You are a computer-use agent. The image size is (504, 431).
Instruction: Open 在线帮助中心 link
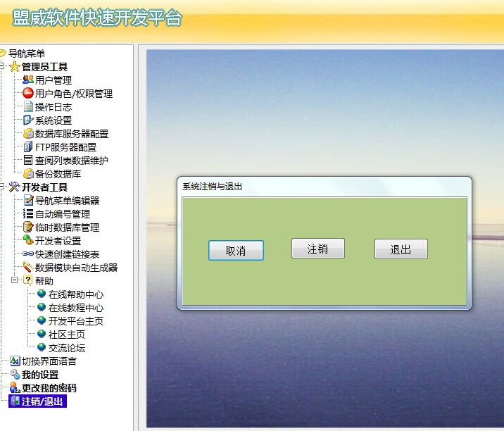pyautogui.click(x=76, y=294)
